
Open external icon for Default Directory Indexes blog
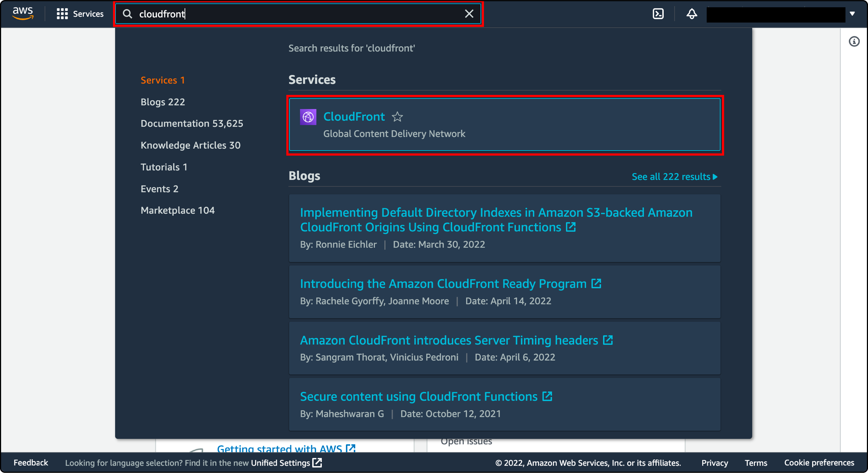[x=571, y=227]
